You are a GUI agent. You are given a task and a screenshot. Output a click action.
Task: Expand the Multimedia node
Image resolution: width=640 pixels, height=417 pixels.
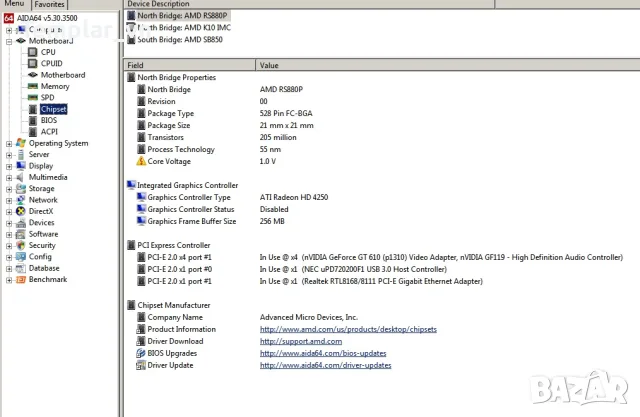click(x=9, y=178)
